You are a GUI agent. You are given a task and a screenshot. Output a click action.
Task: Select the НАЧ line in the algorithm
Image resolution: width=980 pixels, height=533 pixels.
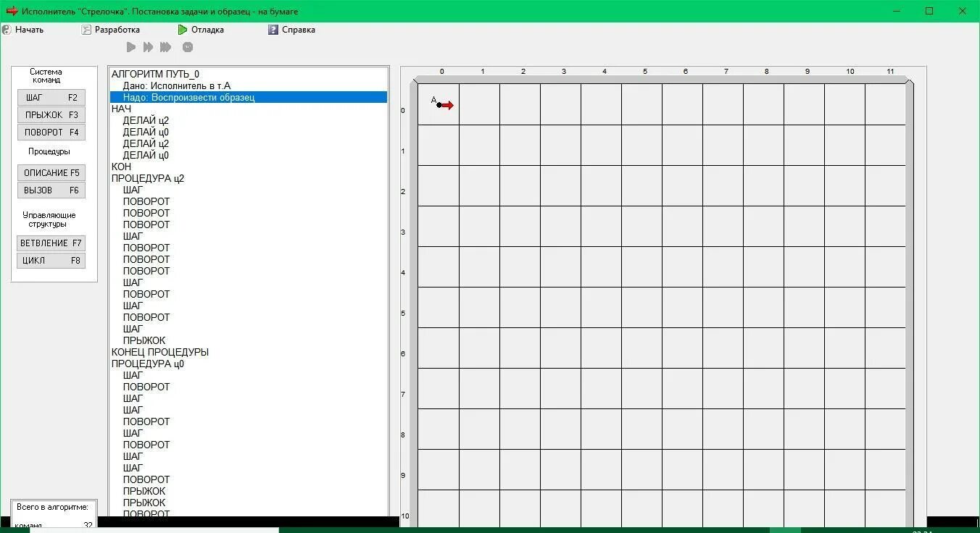point(122,109)
